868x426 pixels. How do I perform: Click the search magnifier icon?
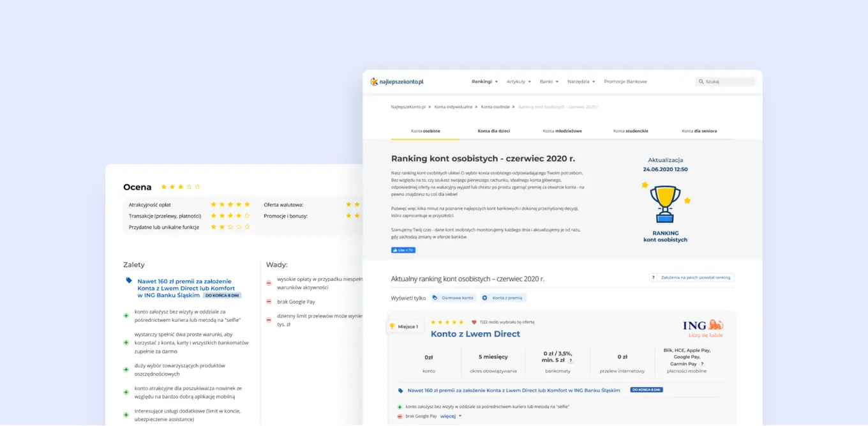point(701,82)
